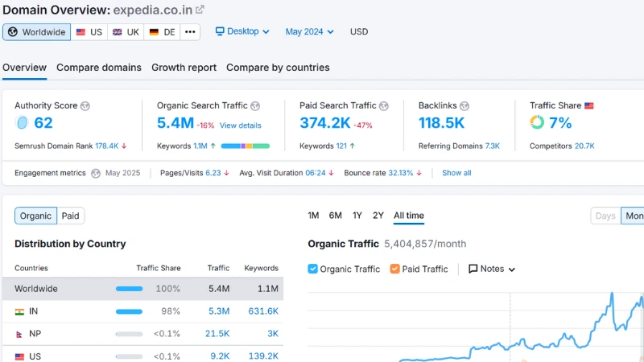Image resolution: width=644 pixels, height=362 pixels.
Task: Open US traffic 9.2K link in table
Action: tap(220, 356)
